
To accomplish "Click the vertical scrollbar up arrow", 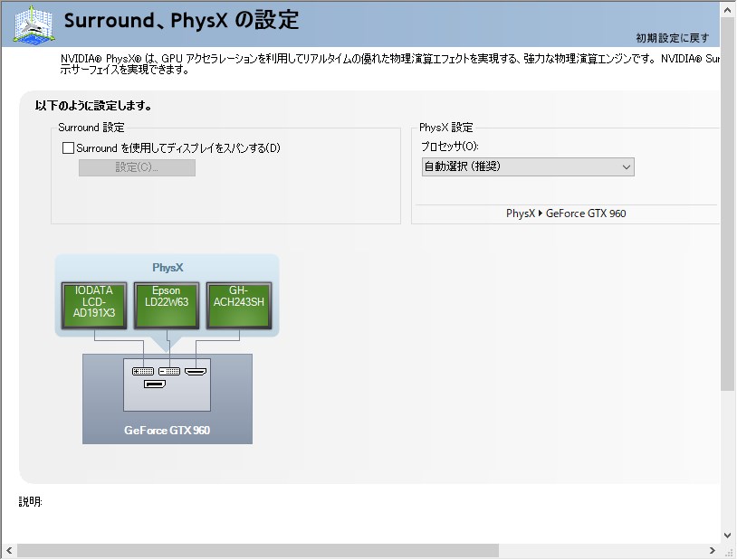I will [728, 11].
